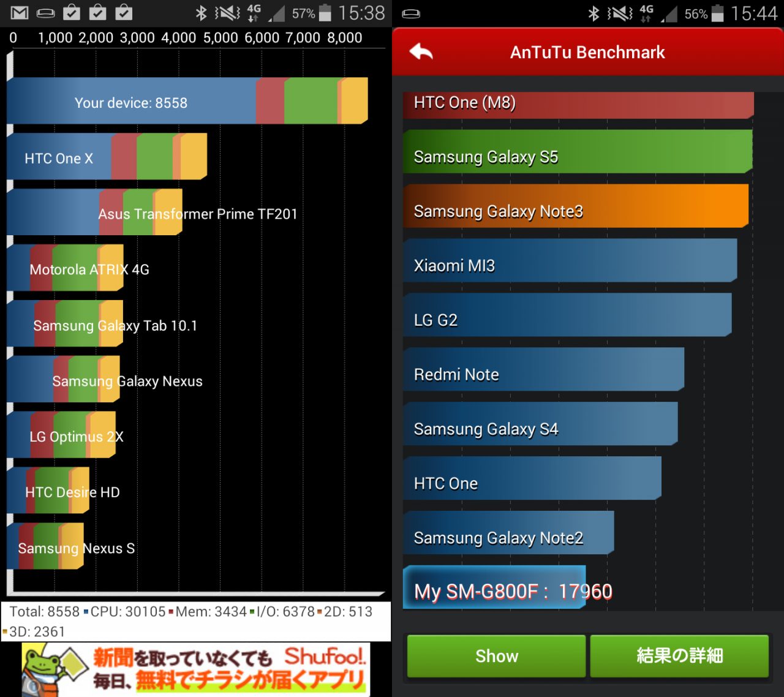Tap the 15:44 clock
Screen dimensions: 784x697
754,13
